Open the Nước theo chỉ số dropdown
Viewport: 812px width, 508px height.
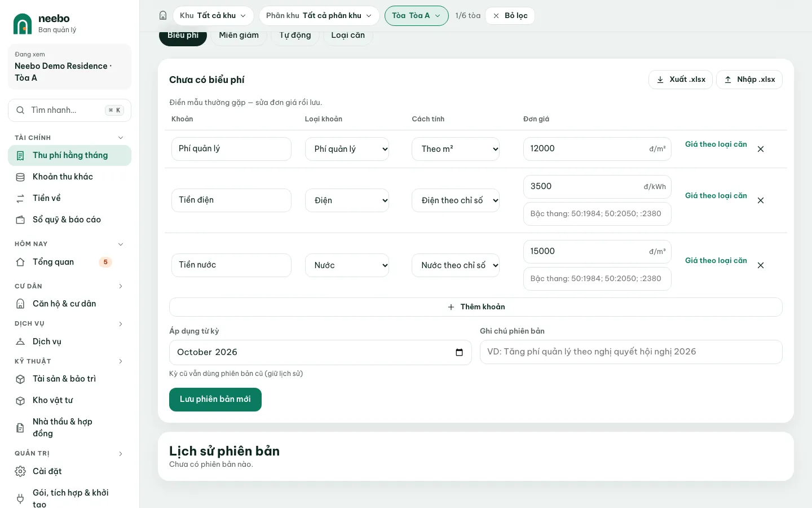(x=456, y=265)
